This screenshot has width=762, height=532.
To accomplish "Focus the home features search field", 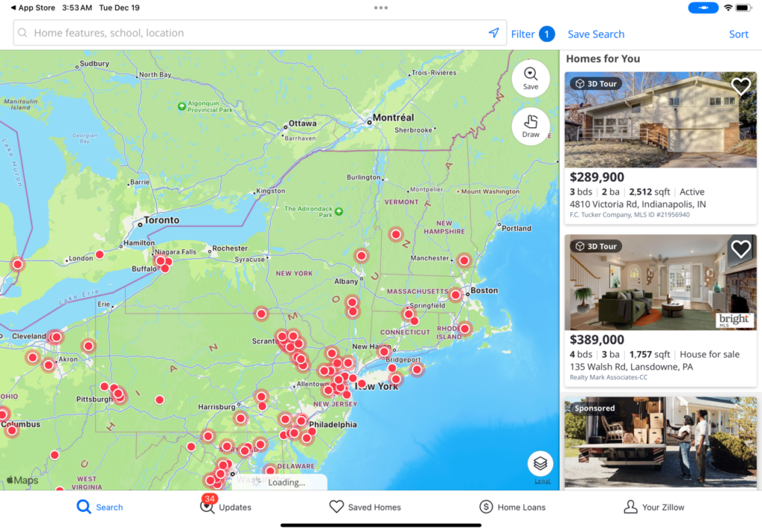I will [260, 33].
